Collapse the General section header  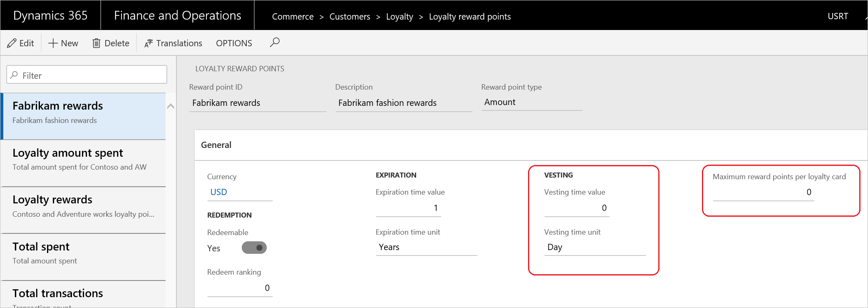[216, 145]
